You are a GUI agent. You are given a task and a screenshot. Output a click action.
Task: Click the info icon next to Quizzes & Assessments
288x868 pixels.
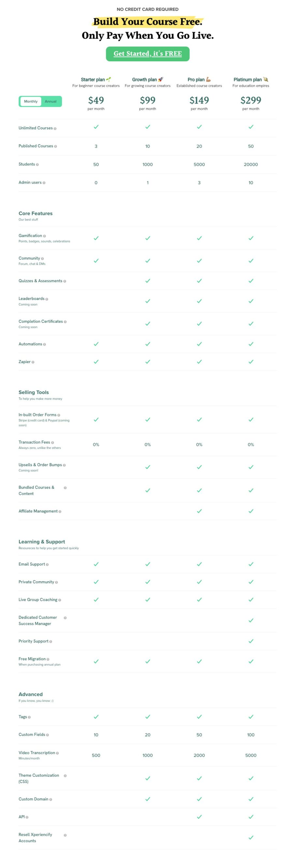click(x=65, y=281)
